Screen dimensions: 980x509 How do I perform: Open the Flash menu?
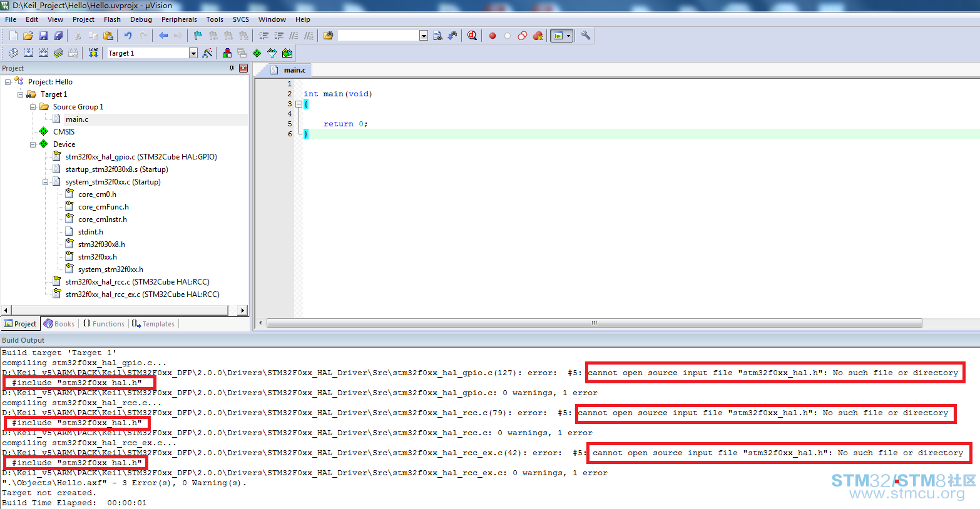[x=112, y=19]
